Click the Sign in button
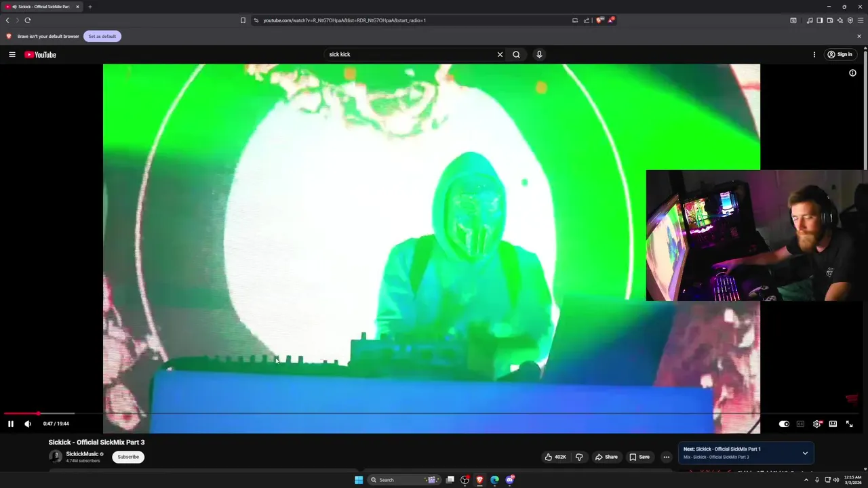 pos(840,54)
